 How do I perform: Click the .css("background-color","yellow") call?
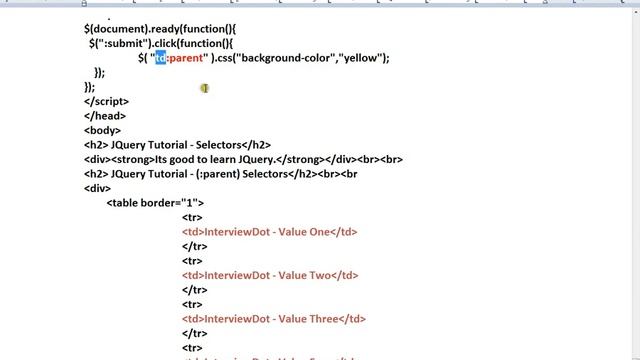pos(302,58)
